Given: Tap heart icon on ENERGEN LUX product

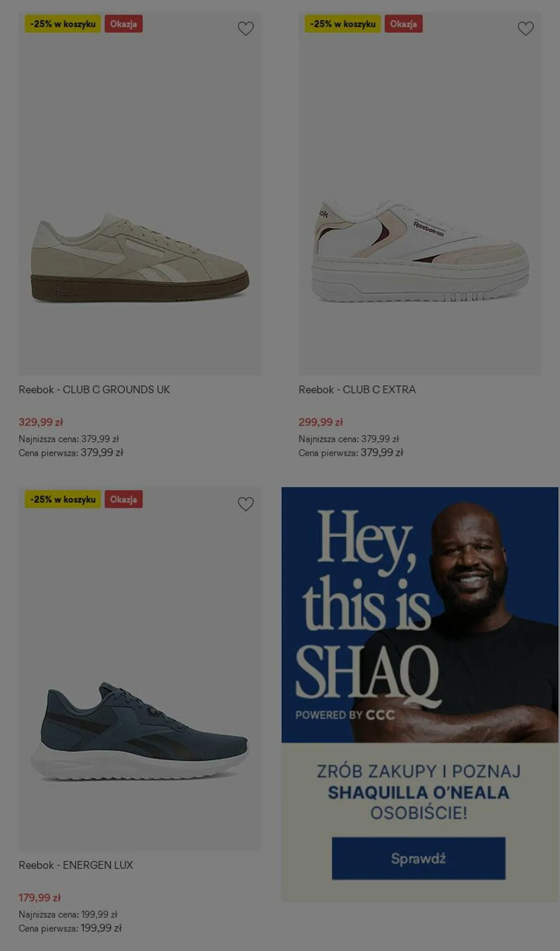Looking at the screenshot, I should 246,504.
